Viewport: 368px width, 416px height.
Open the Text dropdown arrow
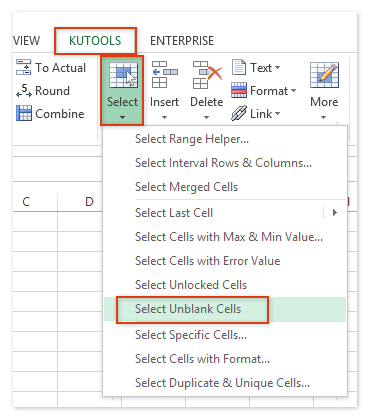[277, 68]
